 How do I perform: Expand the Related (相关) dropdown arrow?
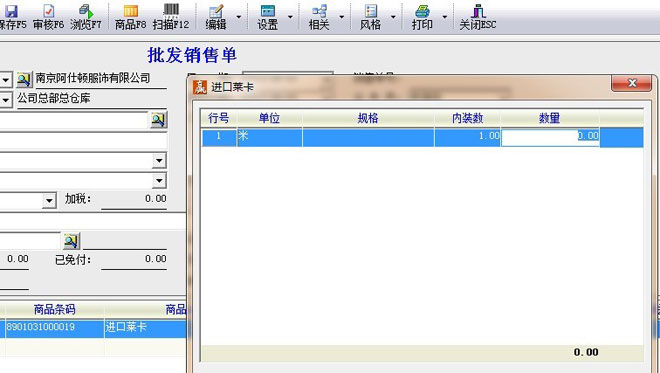click(x=341, y=17)
